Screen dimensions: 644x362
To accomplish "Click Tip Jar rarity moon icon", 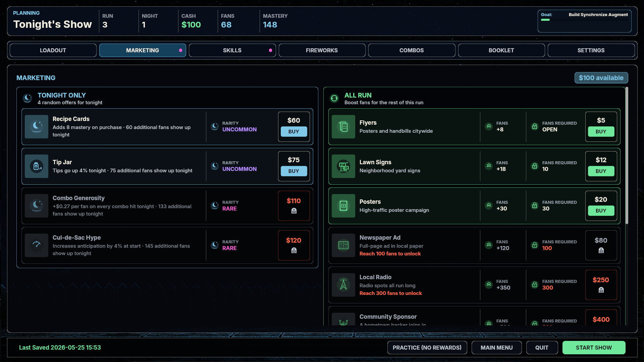I will click(215, 166).
